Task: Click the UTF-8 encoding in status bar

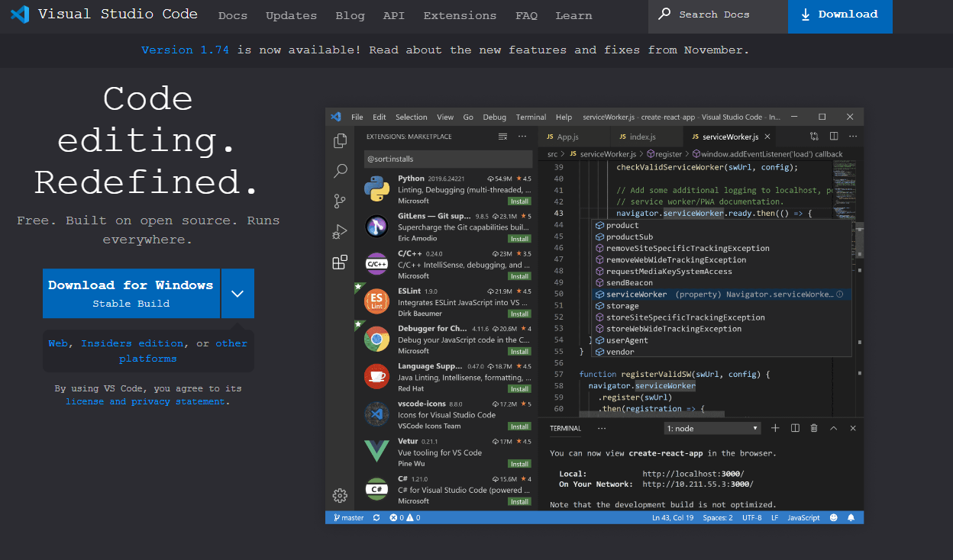Action: click(x=752, y=517)
